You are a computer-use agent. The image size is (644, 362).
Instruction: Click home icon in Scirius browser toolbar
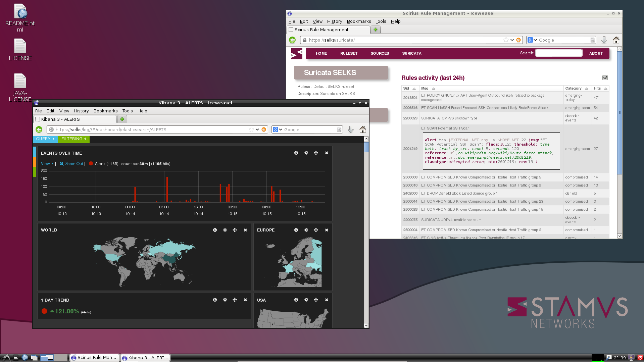tap(616, 40)
